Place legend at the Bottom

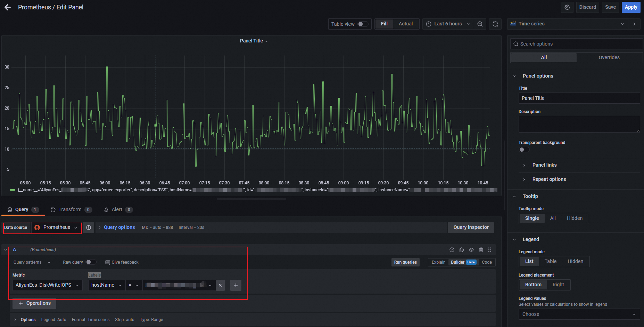point(533,285)
